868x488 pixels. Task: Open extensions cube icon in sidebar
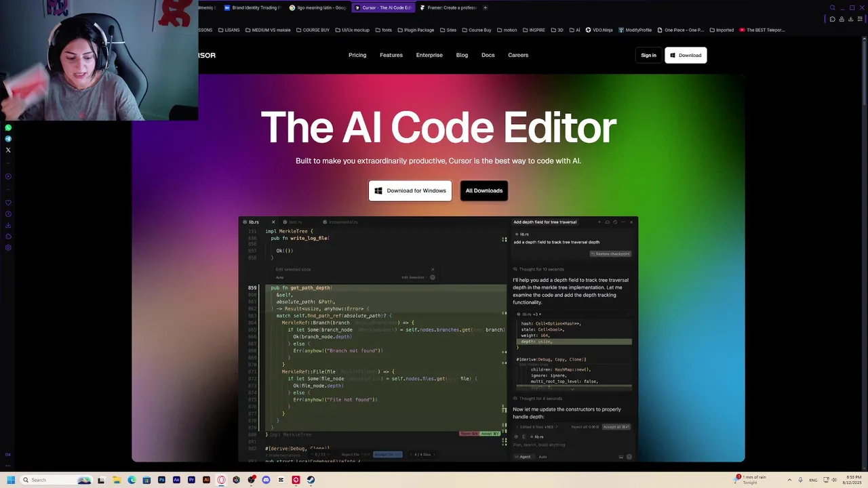(x=8, y=237)
